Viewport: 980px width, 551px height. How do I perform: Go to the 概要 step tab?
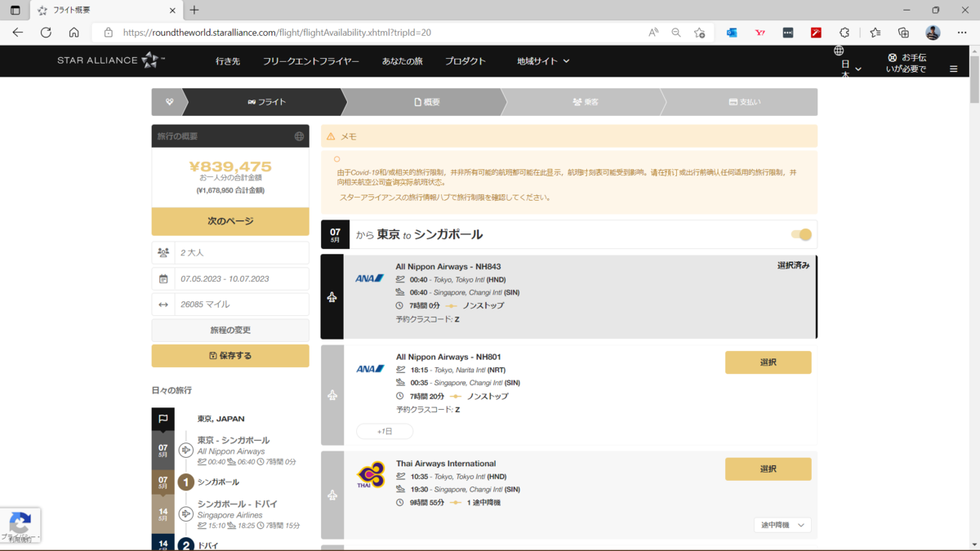click(427, 102)
